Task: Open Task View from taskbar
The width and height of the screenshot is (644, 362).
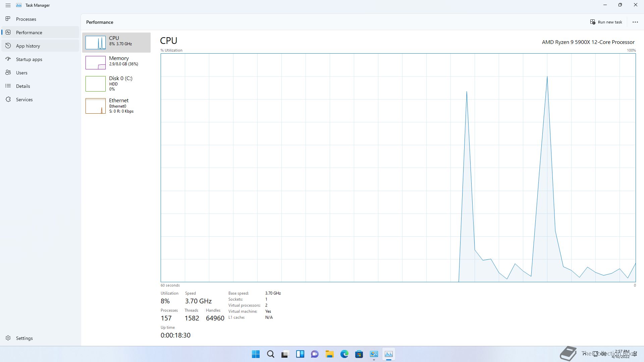Action: pos(285,354)
